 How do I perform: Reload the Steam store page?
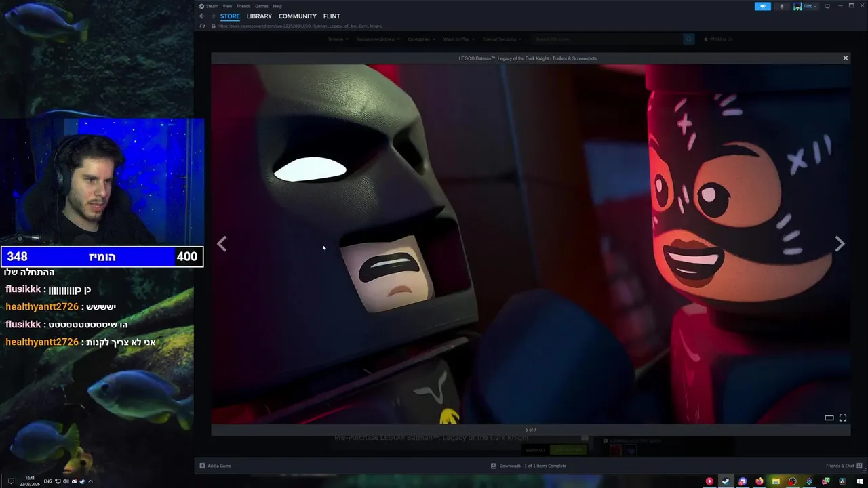coord(202,26)
